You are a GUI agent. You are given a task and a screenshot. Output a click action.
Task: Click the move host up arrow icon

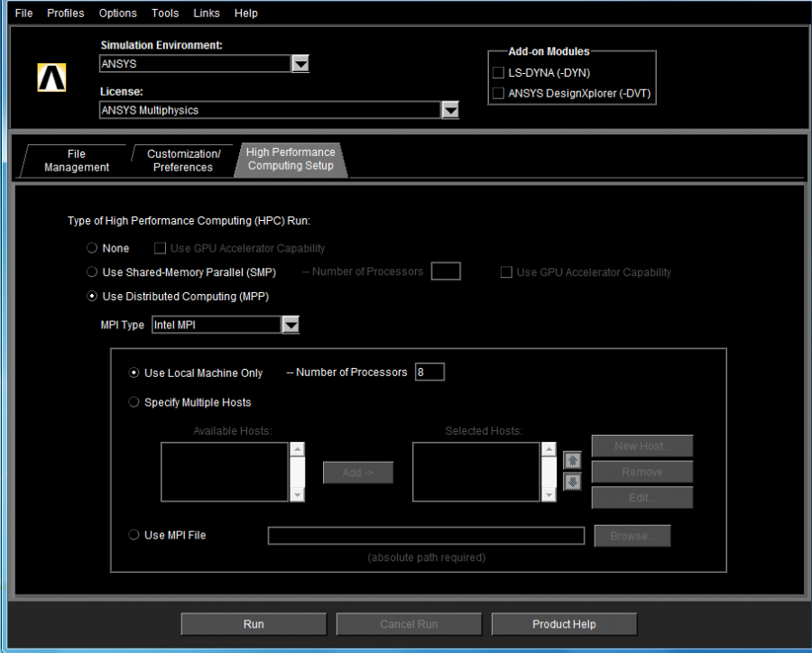[572, 460]
